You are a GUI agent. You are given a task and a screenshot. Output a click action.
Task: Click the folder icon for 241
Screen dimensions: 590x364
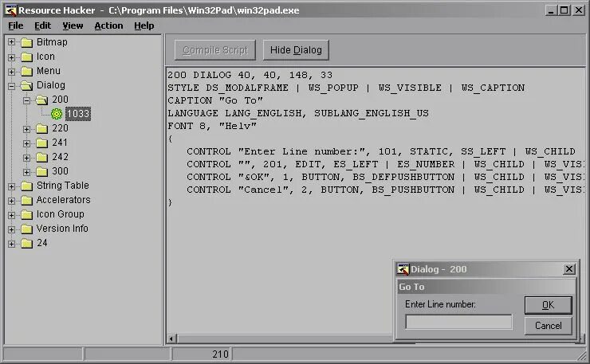41,143
